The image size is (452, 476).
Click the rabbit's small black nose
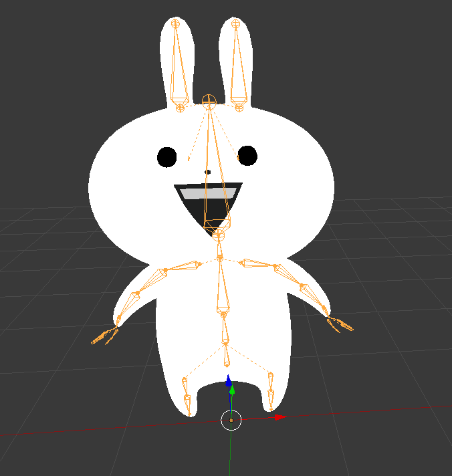click(208, 172)
